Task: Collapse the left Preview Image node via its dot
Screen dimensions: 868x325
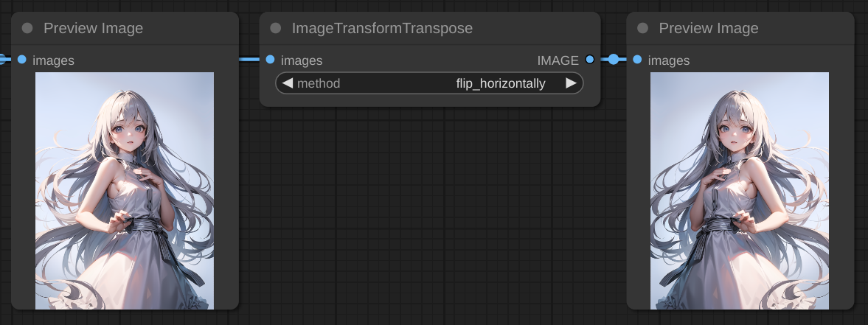Action: click(27, 29)
